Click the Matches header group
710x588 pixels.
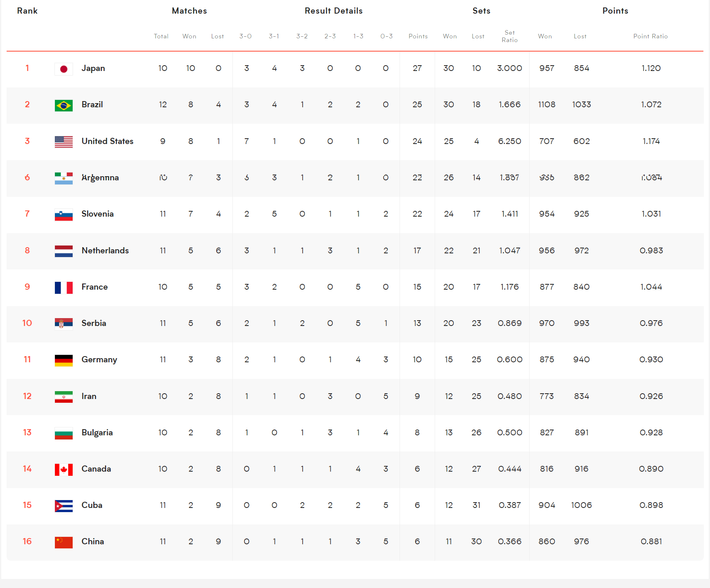pyautogui.click(x=189, y=11)
